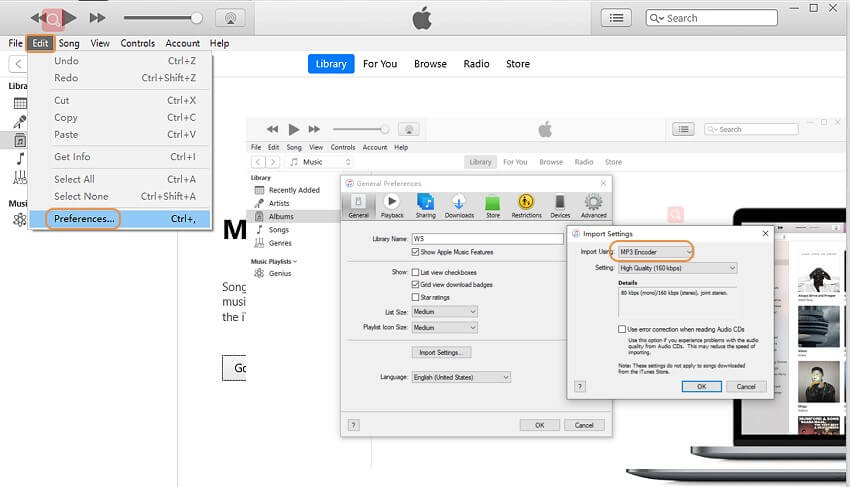Open the Sharing preferences tab icon
Viewport: 850px width, 487px height.
coord(426,206)
